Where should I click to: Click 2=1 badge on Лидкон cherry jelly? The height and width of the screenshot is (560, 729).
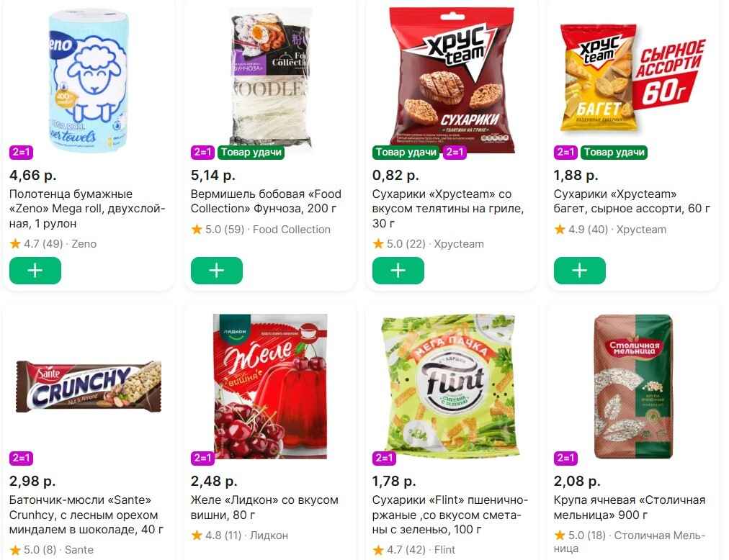point(202,458)
